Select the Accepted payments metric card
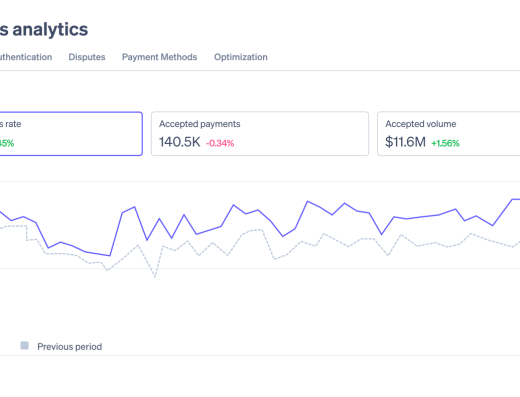Viewport: 520px width, 397px height. [x=260, y=134]
